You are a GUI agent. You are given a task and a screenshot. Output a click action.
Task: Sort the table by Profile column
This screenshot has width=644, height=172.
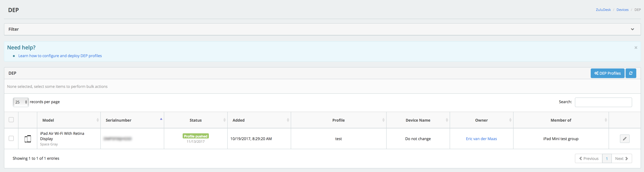(339, 120)
